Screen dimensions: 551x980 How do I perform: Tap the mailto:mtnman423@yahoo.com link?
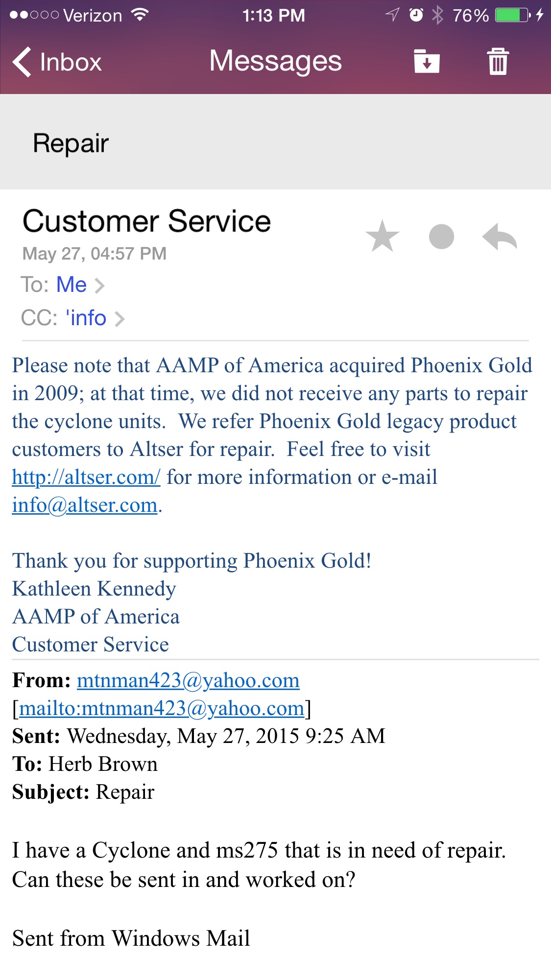pyautogui.click(x=162, y=708)
